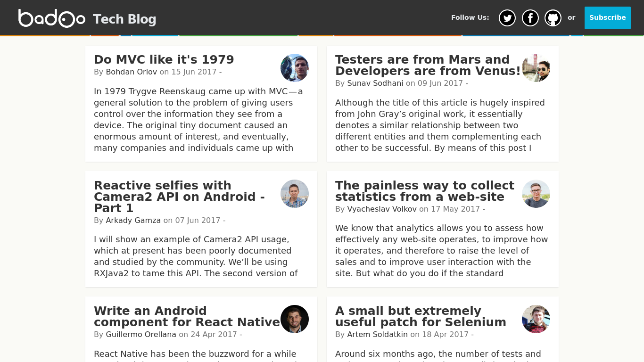Click the '18 Apr 2017' date

click(x=445, y=335)
